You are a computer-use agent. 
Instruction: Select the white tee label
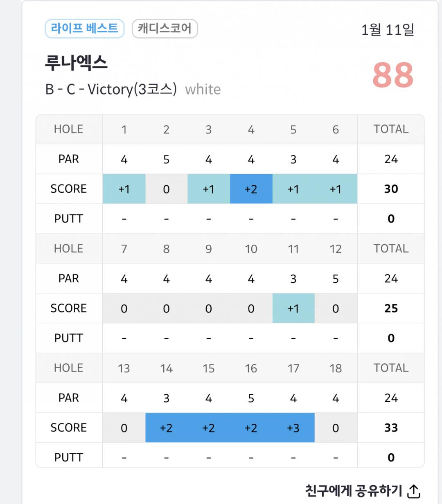point(203,89)
